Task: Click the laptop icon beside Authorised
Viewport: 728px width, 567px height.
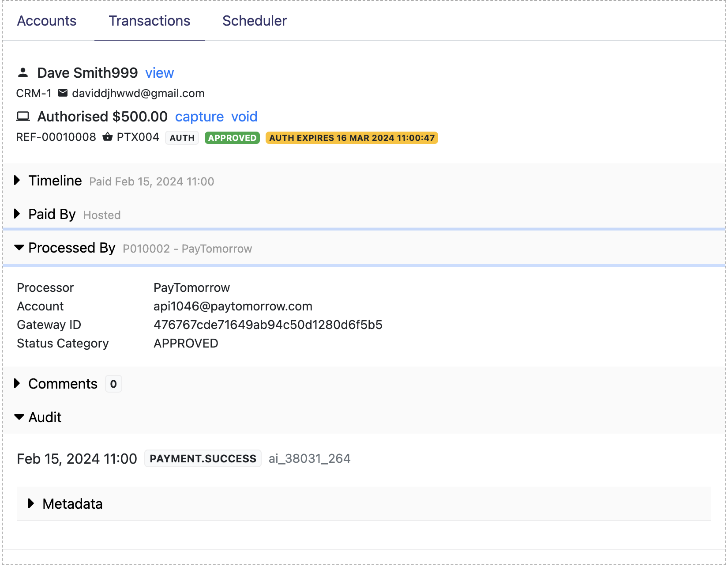Action: click(x=23, y=117)
